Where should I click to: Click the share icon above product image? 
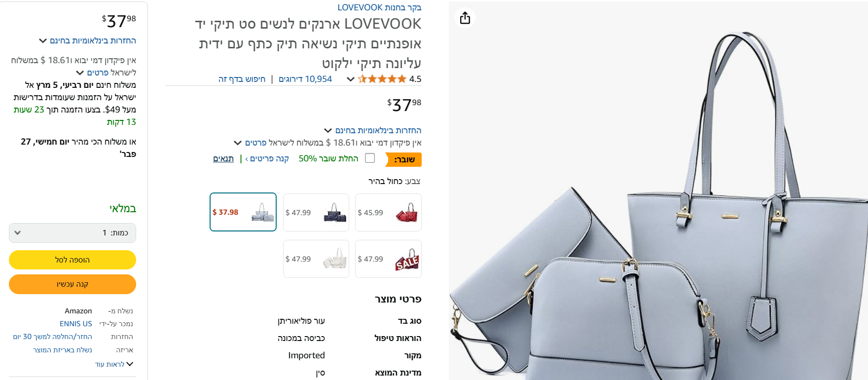pyautogui.click(x=465, y=18)
